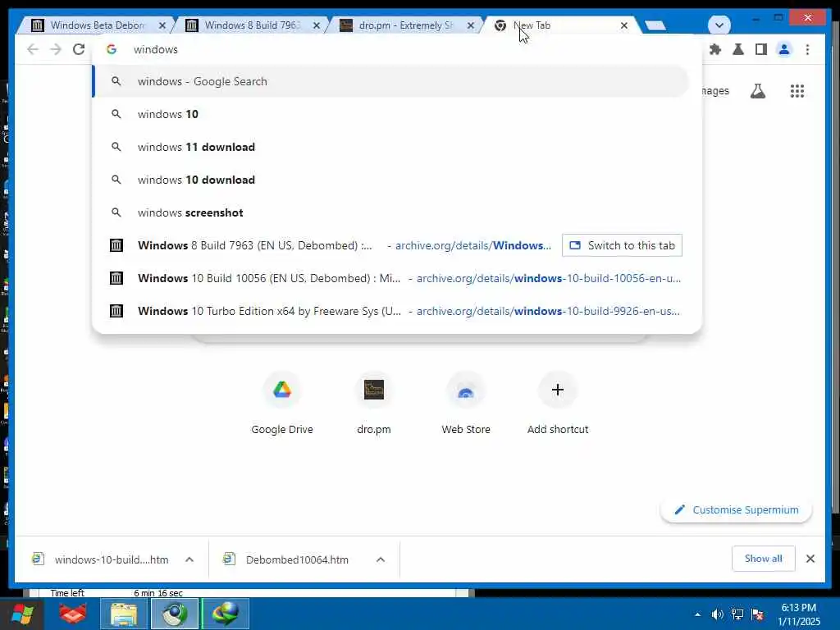
Task: Switch to Windows Beta Debombed tab
Action: [97, 25]
